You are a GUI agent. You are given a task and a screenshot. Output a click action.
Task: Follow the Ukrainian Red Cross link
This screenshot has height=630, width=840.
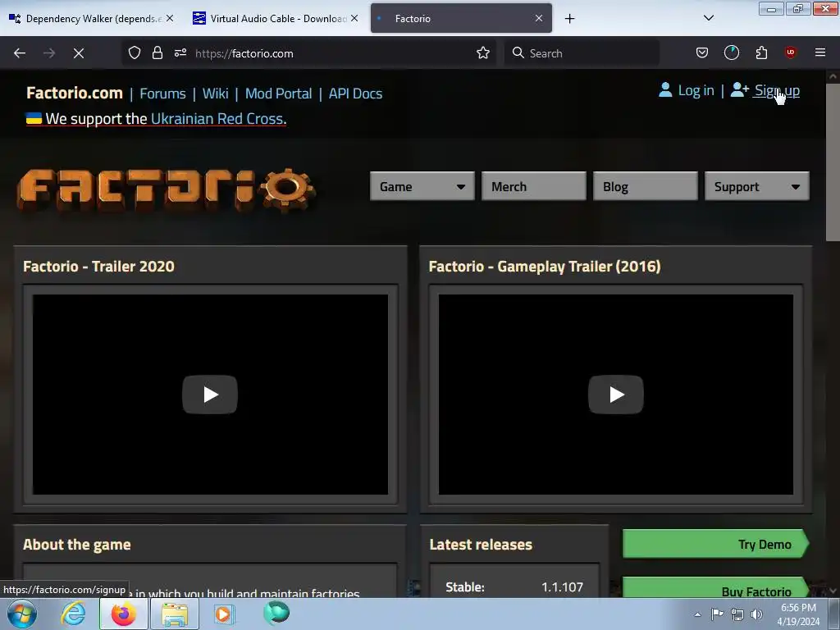217,118
